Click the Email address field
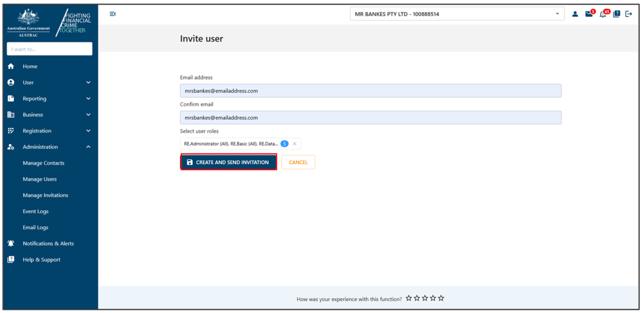Image resolution: width=644 pixels, height=313 pixels. pyautogui.click(x=370, y=91)
